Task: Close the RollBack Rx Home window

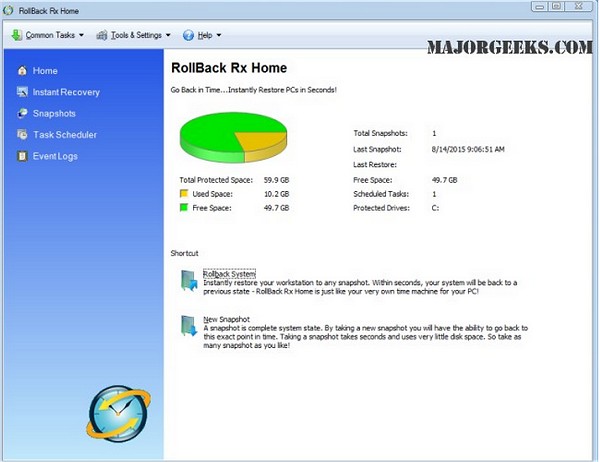Action: (579, 6)
